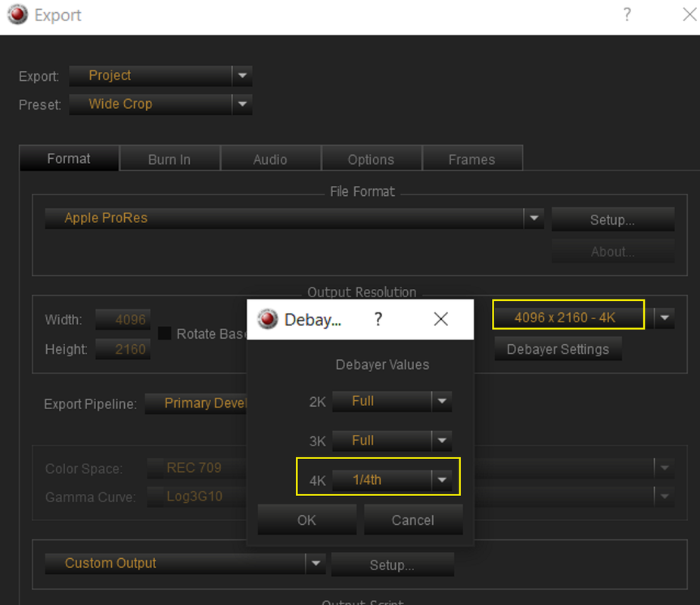Expand the Preset dropdown arrow

coord(242,104)
